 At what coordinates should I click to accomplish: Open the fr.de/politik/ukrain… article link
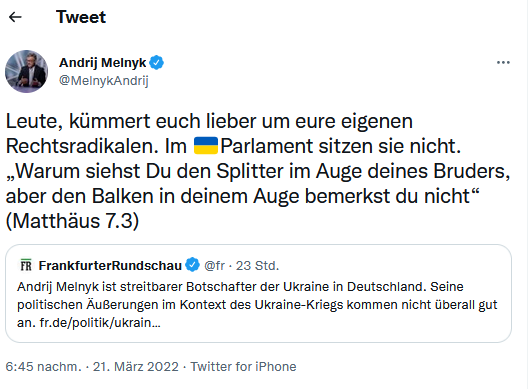click(x=100, y=323)
